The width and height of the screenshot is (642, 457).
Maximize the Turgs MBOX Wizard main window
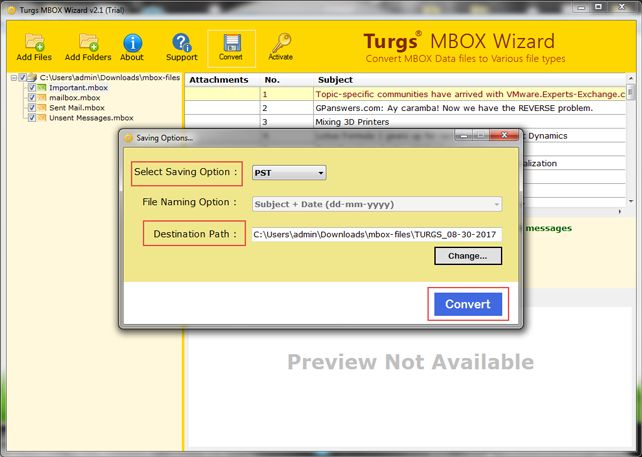(x=599, y=7)
